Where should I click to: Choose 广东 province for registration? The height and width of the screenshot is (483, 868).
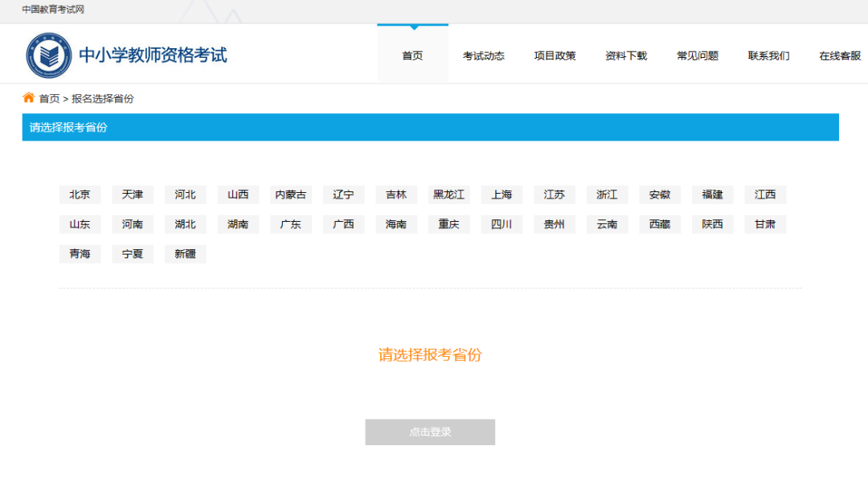[290, 224]
